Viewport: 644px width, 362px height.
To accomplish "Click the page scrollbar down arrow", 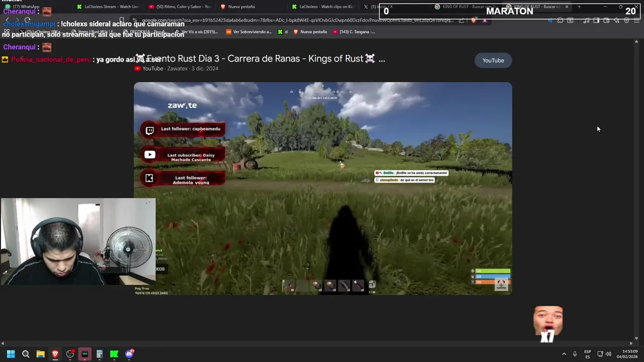I will point(636,338).
